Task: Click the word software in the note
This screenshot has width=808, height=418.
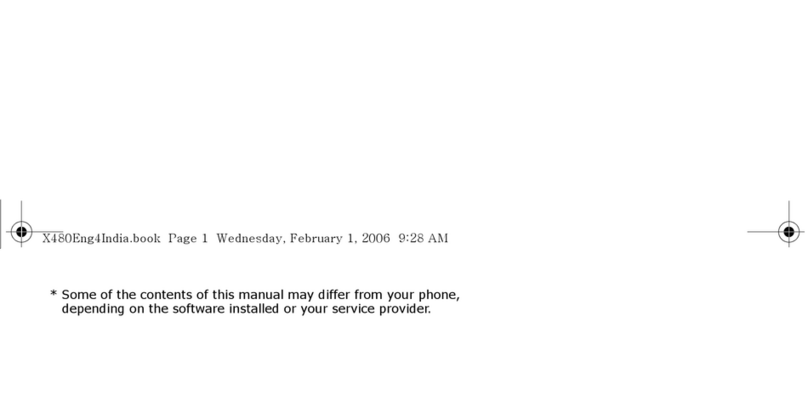Action: [198, 309]
